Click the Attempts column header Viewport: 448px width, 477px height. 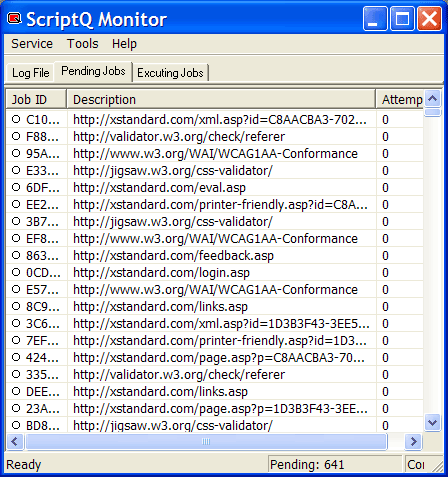(x=400, y=99)
